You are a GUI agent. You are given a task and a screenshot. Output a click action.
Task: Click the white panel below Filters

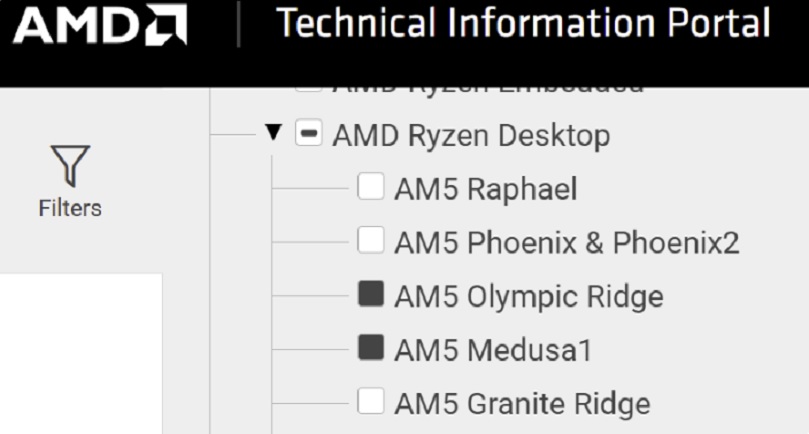[x=81, y=354]
